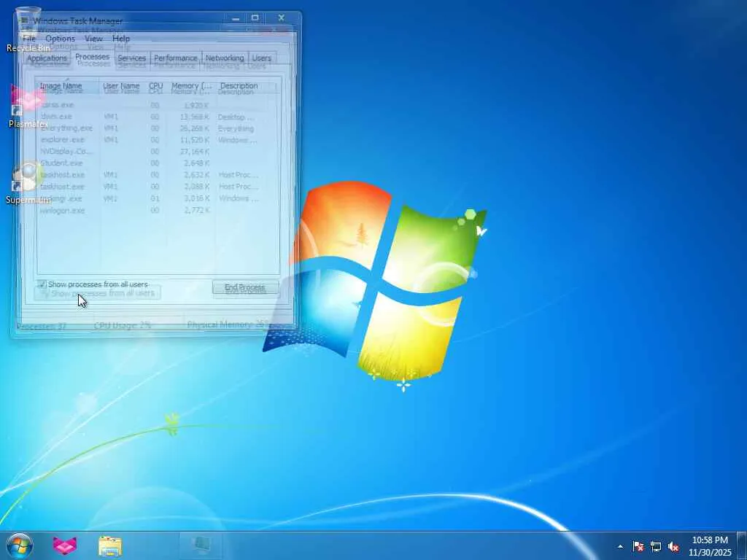Switch to the Applications tab

tap(47, 58)
